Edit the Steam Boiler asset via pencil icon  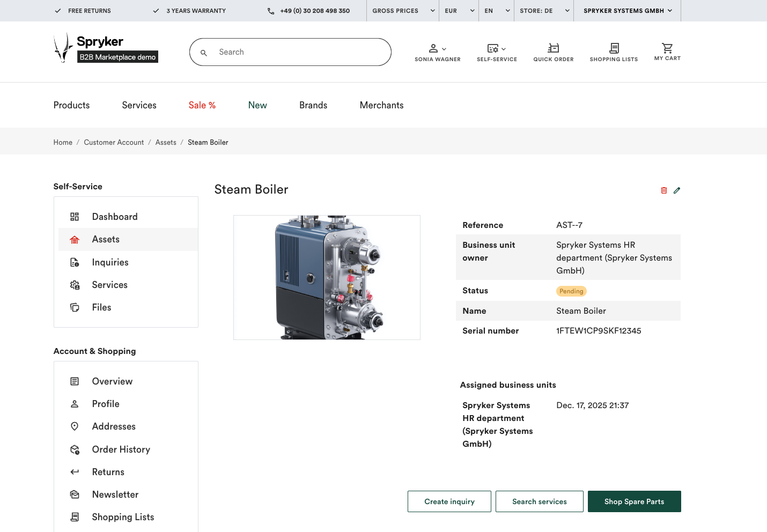tap(676, 190)
